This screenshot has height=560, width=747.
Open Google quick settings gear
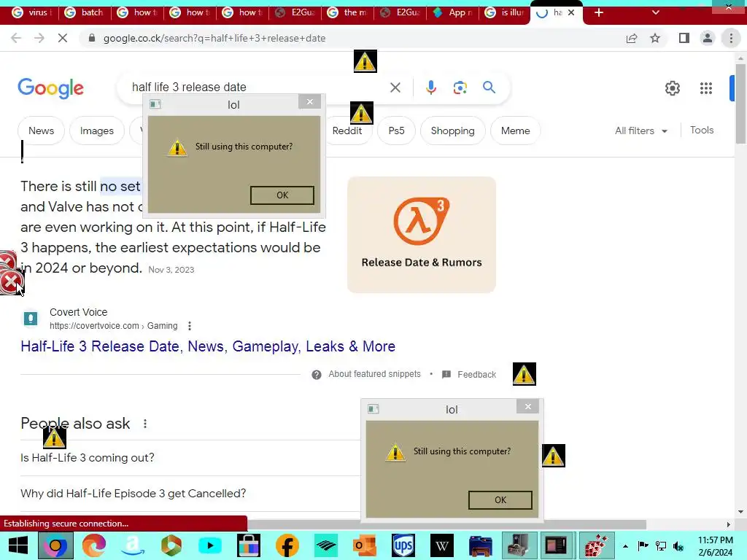coord(672,88)
